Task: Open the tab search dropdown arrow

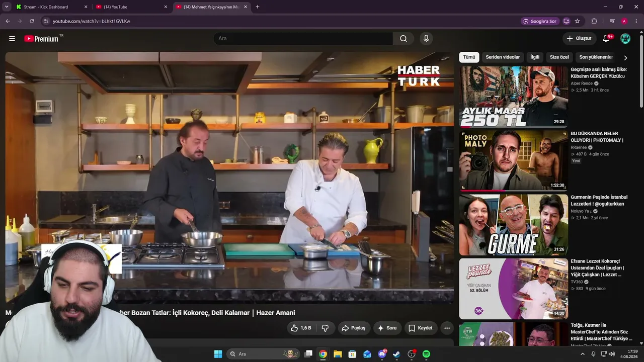Action: point(7,7)
